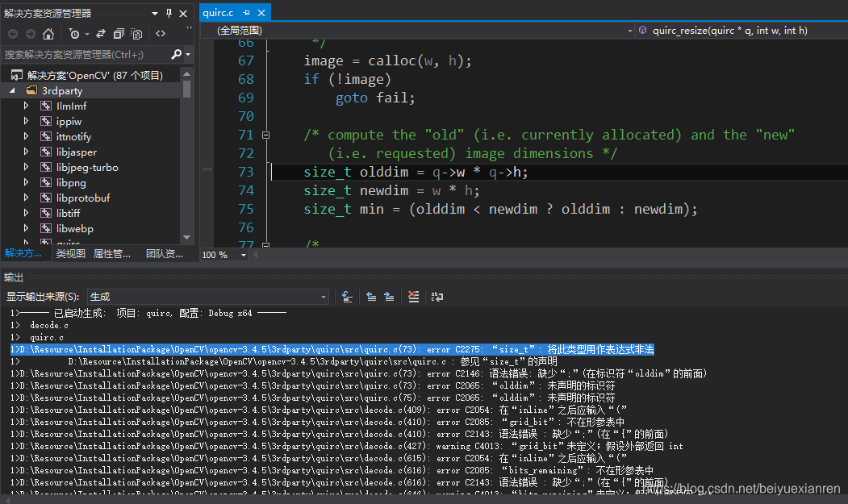Click the Forward navigation arrow in Solution Explorer
Screen dimensions: 848x504
31,34
